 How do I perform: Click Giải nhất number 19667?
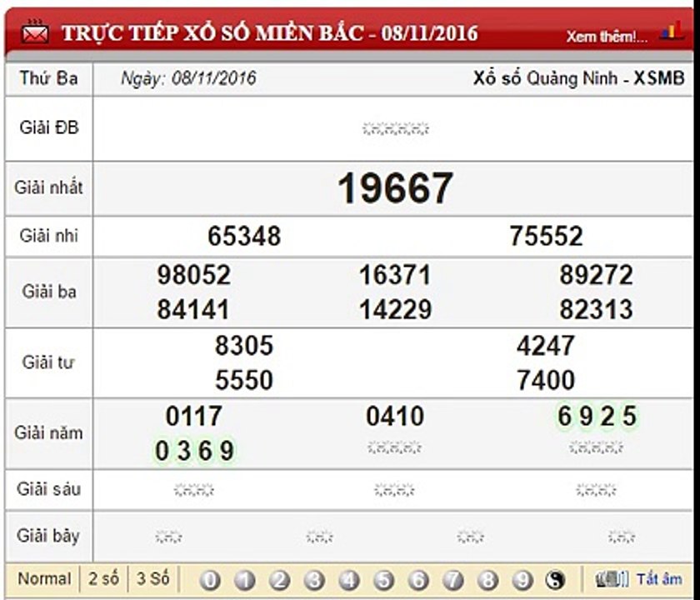(x=396, y=188)
